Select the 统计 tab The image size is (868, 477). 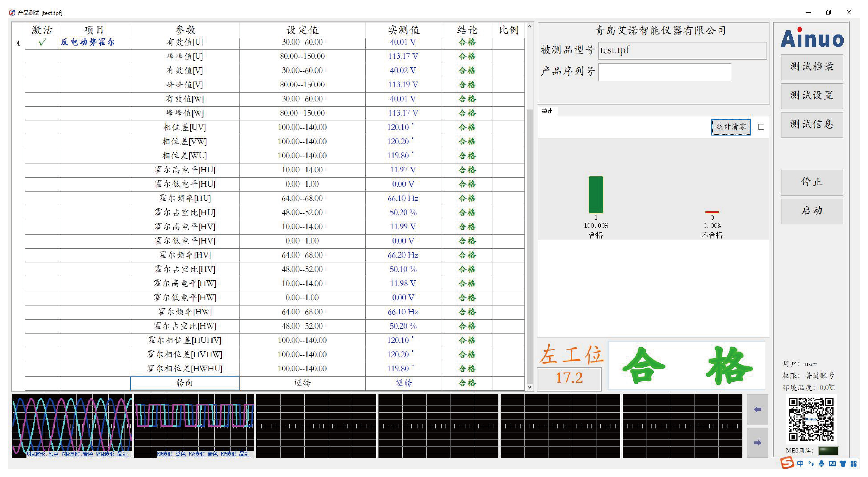pos(547,111)
